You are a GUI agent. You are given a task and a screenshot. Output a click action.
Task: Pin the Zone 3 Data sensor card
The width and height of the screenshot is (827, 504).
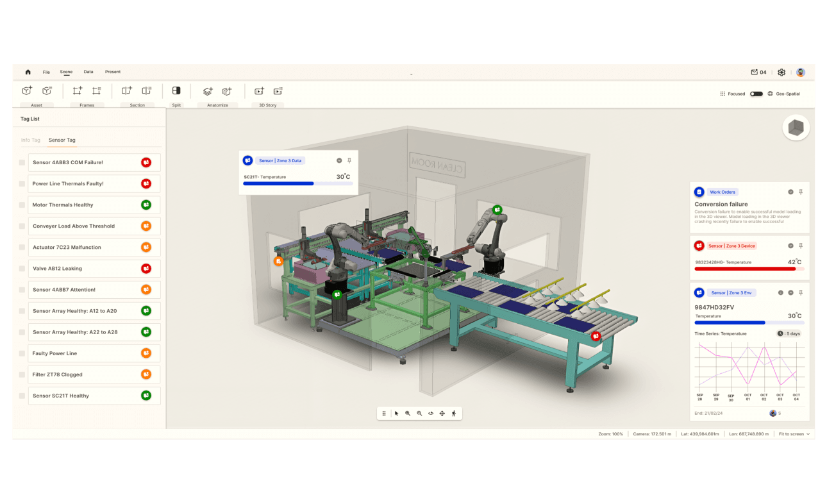tap(349, 160)
